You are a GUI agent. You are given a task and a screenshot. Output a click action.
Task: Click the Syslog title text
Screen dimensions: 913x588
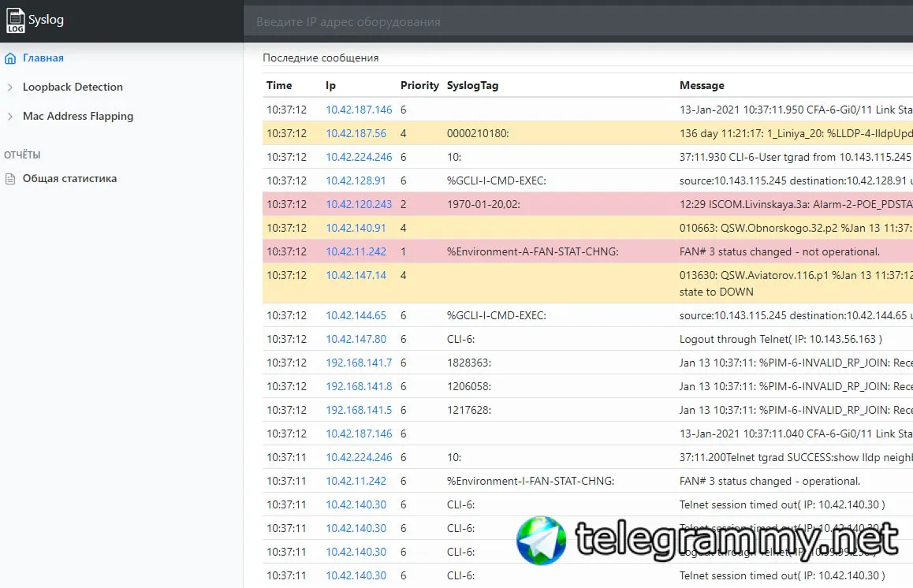[x=46, y=20]
